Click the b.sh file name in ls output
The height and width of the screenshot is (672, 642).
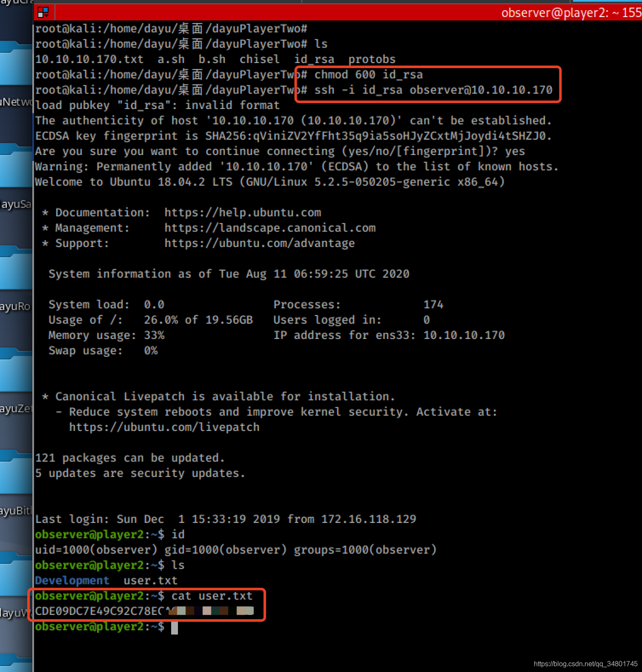[x=212, y=59]
